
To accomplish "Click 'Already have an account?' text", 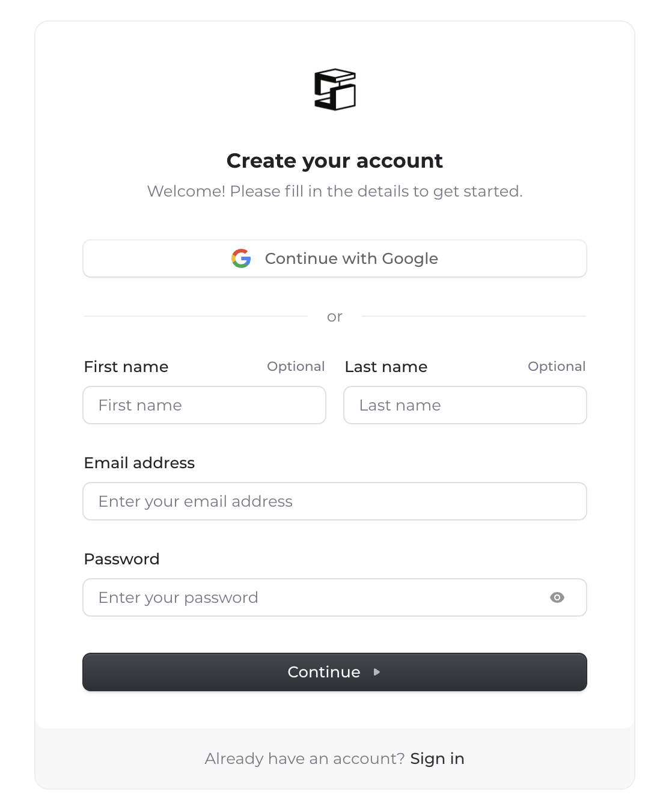I will [304, 759].
